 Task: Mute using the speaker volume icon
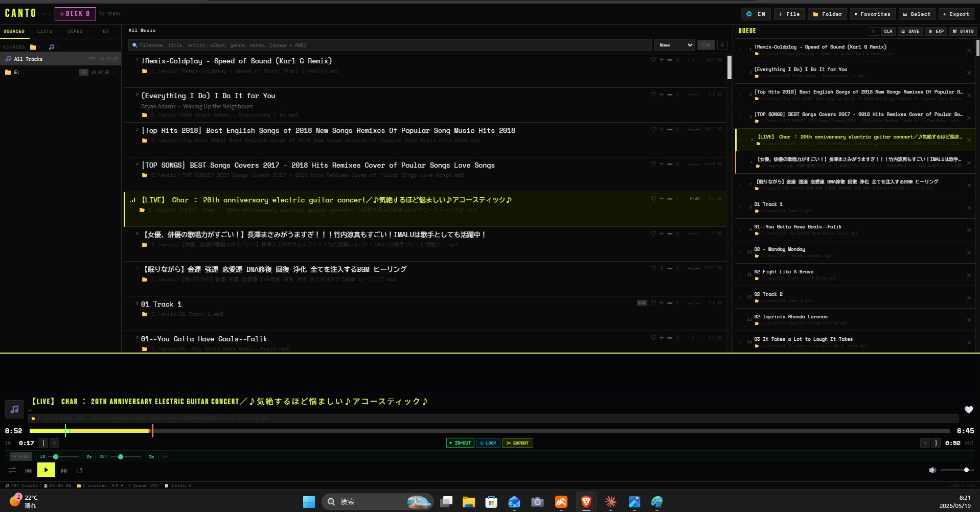pos(932,470)
